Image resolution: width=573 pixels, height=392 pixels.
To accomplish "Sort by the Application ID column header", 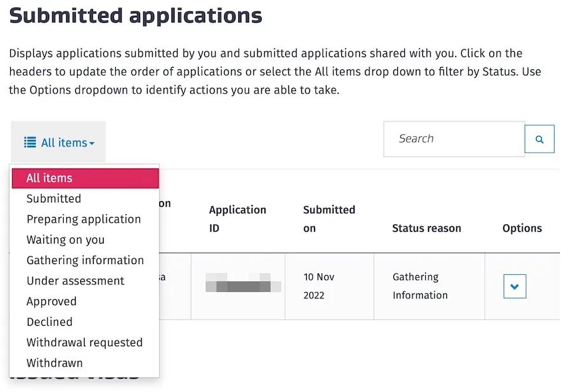I will [237, 218].
